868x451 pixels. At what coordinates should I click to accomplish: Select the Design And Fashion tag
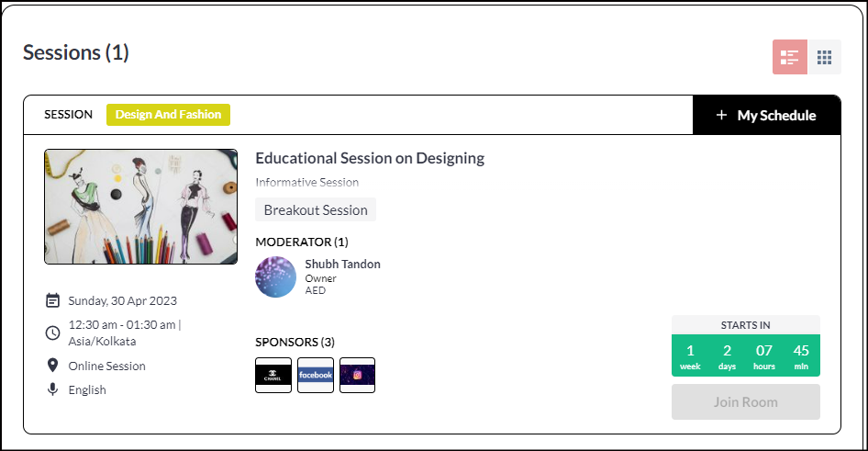(x=168, y=115)
